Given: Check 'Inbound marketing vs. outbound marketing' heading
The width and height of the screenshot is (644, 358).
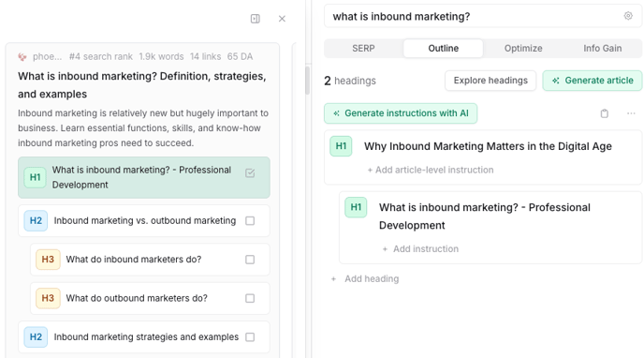Looking at the screenshot, I should [250, 221].
